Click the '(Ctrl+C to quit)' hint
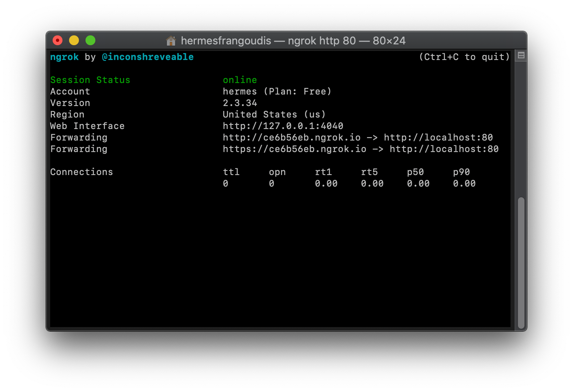This screenshot has width=573, height=392. (464, 57)
